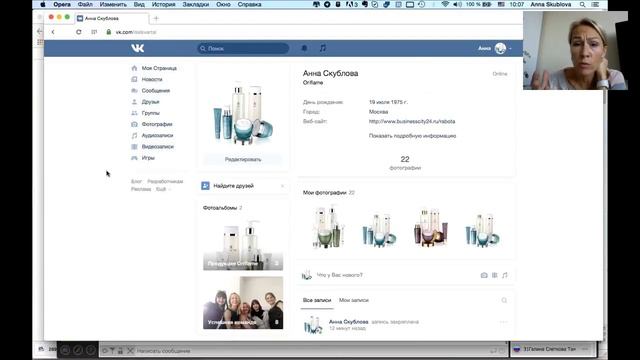
Task: Click the Wi-Fi icon in menu bar
Action: pos(445,4)
